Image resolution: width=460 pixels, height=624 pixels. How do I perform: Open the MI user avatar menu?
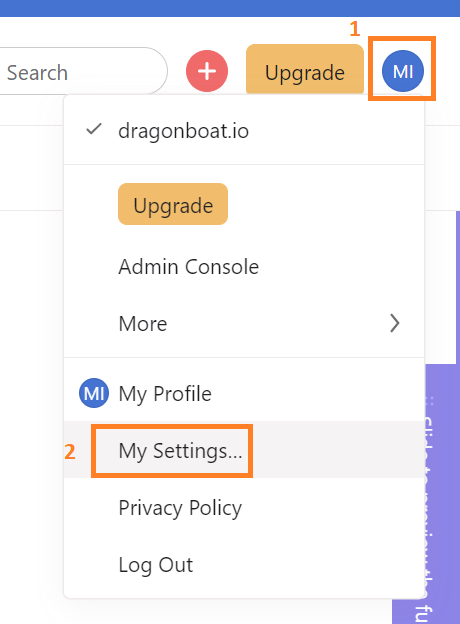(x=403, y=71)
